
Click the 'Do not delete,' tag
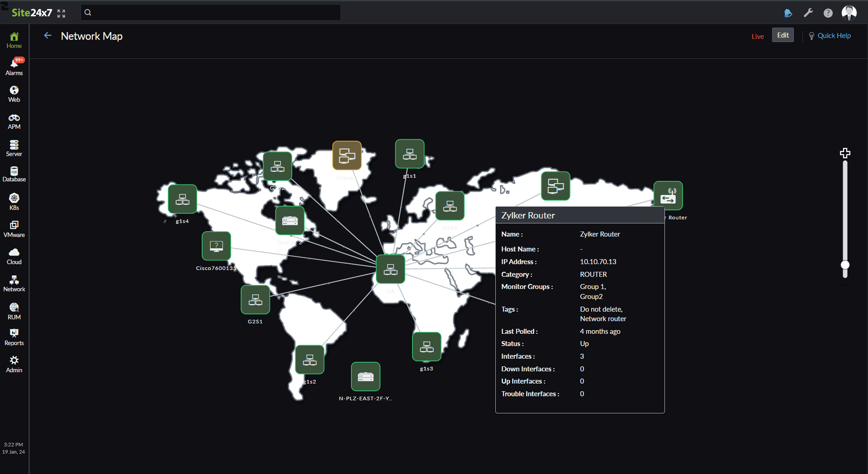coord(601,309)
